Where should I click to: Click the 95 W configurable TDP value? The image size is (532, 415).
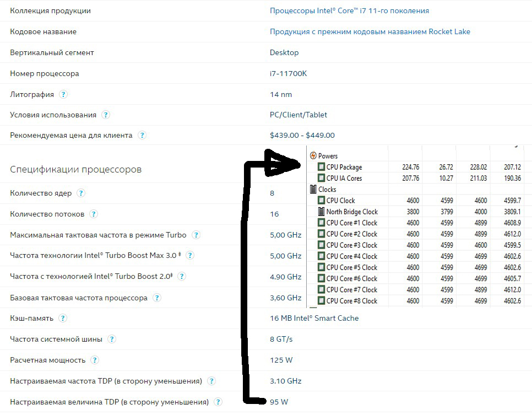(279, 402)
